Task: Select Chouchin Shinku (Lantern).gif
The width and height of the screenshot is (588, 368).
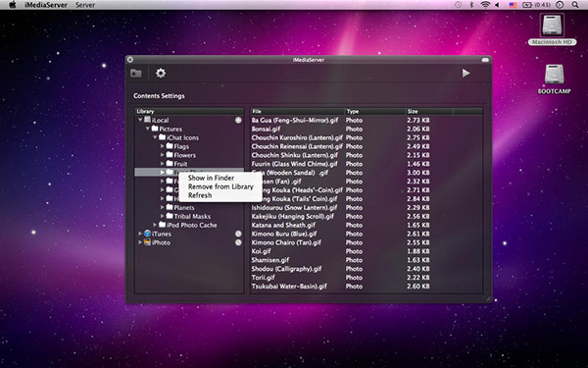Action: tap(294, 155)
